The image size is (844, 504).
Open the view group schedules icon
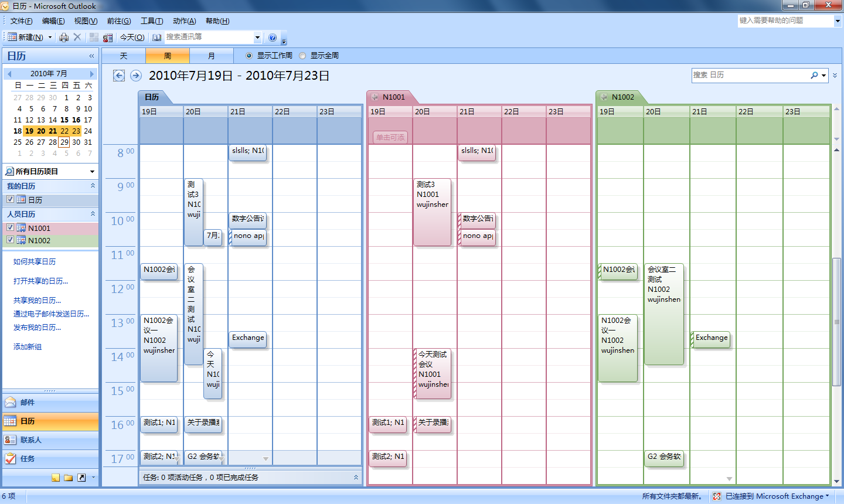click(108, 38)
